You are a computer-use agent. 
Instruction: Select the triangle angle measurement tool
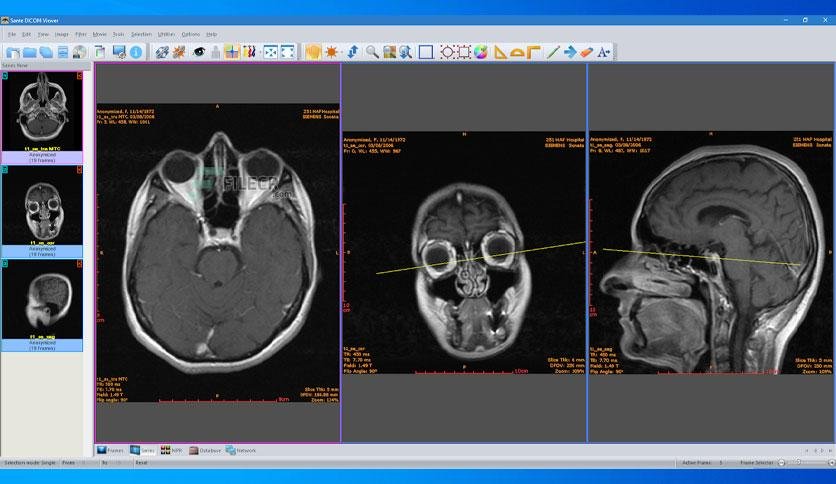(x=500, y=52)
